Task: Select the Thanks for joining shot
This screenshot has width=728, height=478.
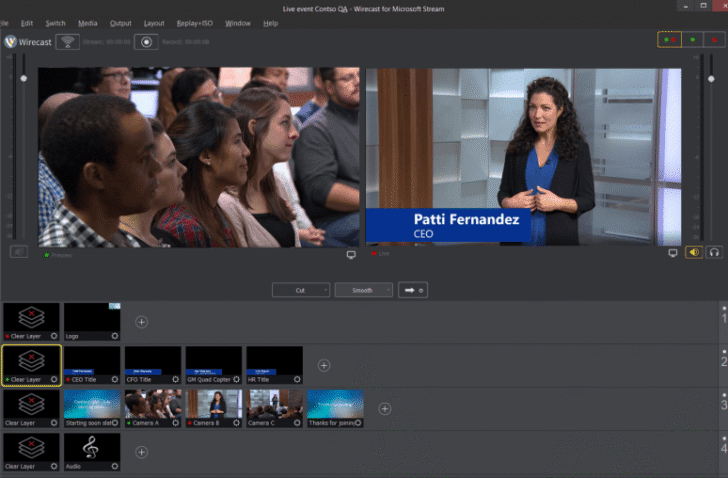Action: pos(335,408)
